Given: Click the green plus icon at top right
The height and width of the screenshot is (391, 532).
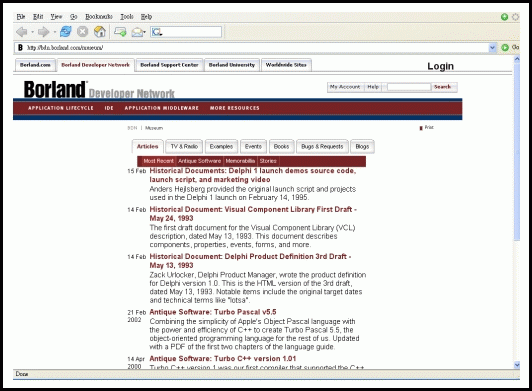Looking at the screenshot, I should (x=505, y=17).
